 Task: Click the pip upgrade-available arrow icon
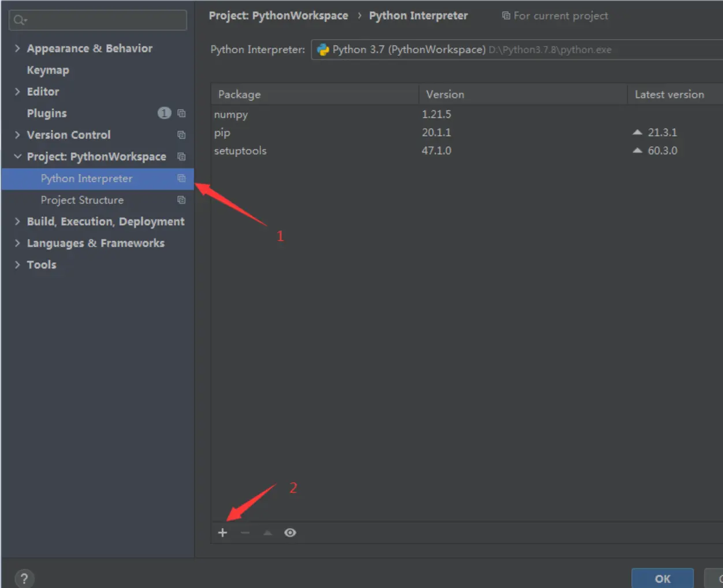point(638,132)
